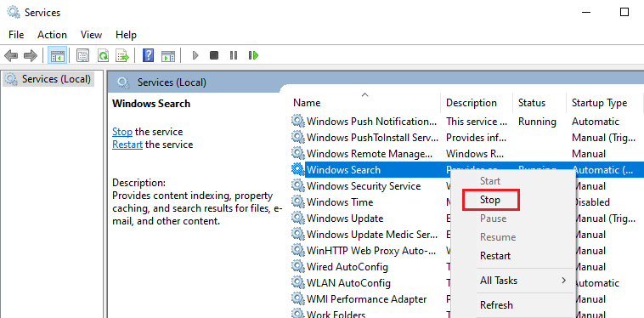The width and height of the screenshot is (644, 318).
Task: Click the gear icon beside Windows Time
Action: coord(297,202)
